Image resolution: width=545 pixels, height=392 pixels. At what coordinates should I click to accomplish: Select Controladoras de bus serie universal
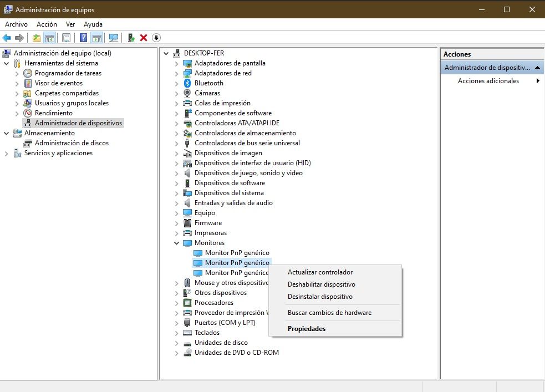(247, 143)
